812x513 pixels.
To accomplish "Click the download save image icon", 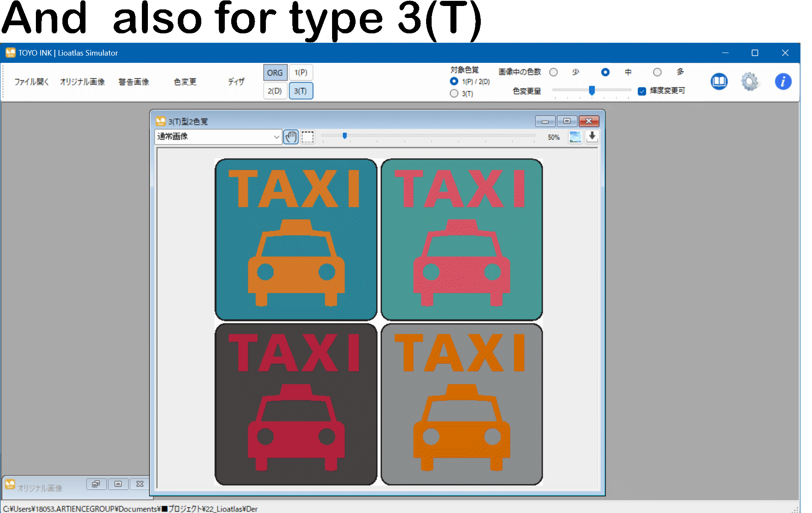I will pos(592,137).
